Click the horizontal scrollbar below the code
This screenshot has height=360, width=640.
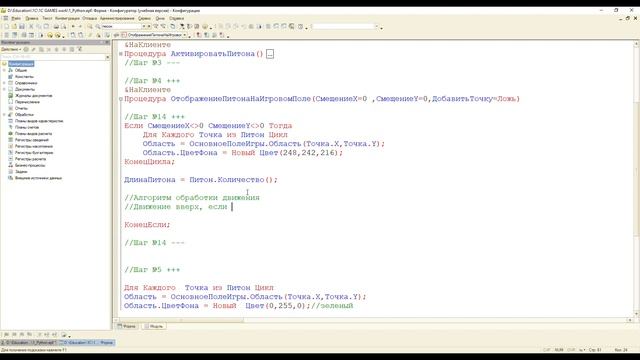click(373, 320)
